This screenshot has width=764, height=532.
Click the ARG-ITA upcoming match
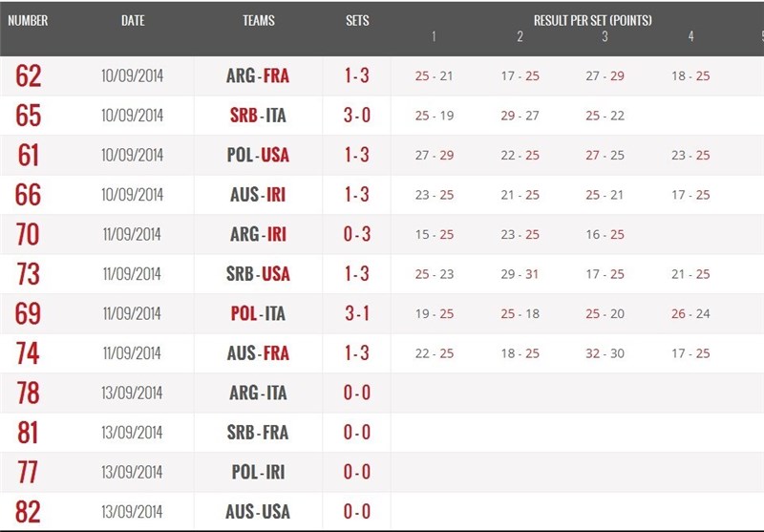click(259, 394)
